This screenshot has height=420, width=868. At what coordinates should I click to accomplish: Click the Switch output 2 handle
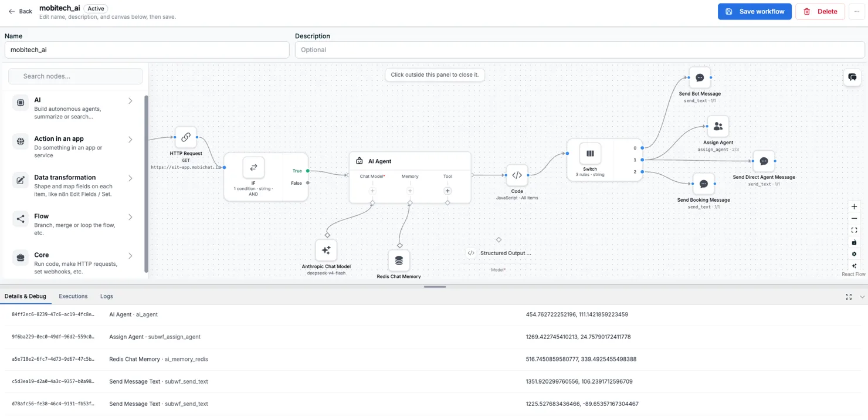[x=643, y=172]
